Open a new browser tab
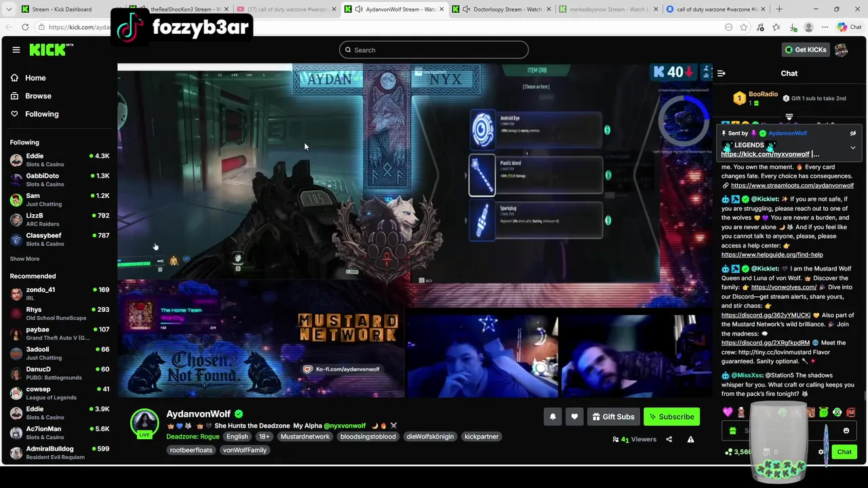Screen dimensions: 868x488 click(778, 9)
